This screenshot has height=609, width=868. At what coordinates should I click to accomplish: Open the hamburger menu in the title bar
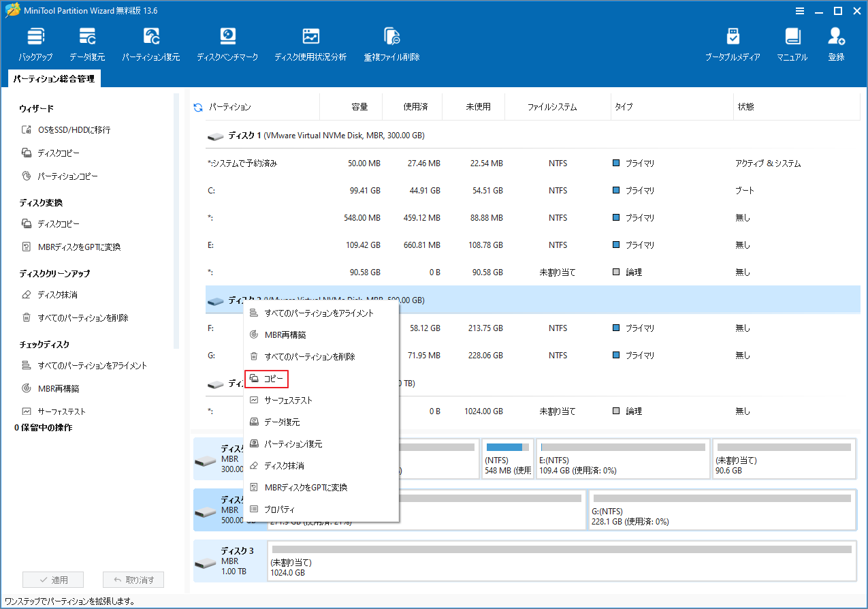[799, 10]
